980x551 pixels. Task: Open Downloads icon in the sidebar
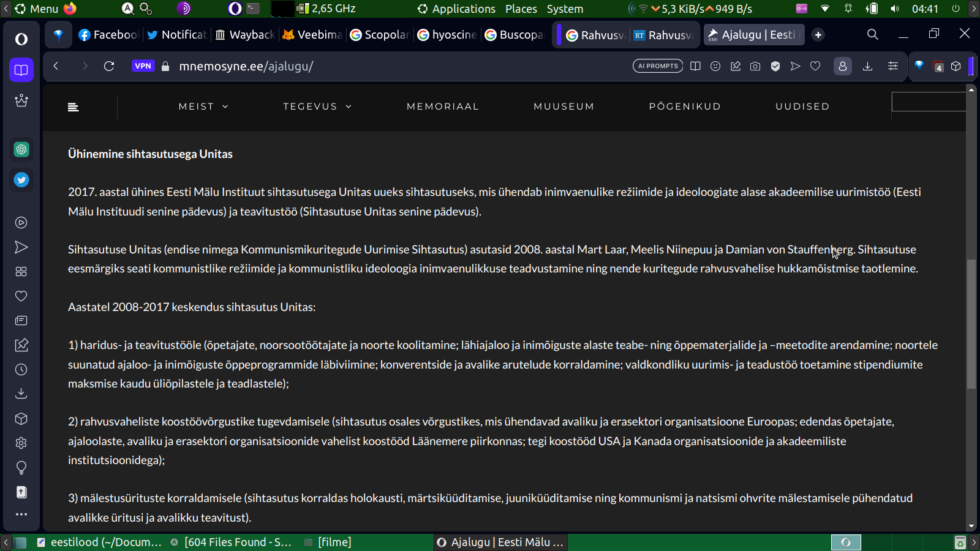[21, 394]
